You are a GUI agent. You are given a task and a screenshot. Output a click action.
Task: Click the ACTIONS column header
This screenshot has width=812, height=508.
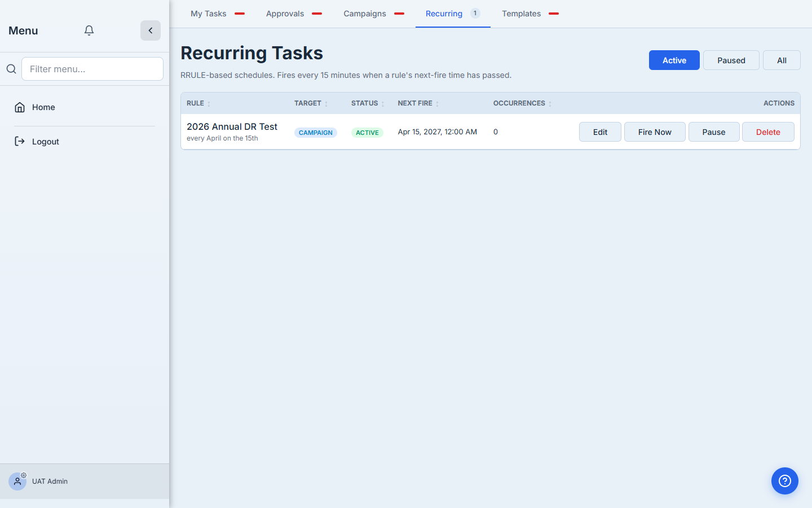(x=779, y=103)
